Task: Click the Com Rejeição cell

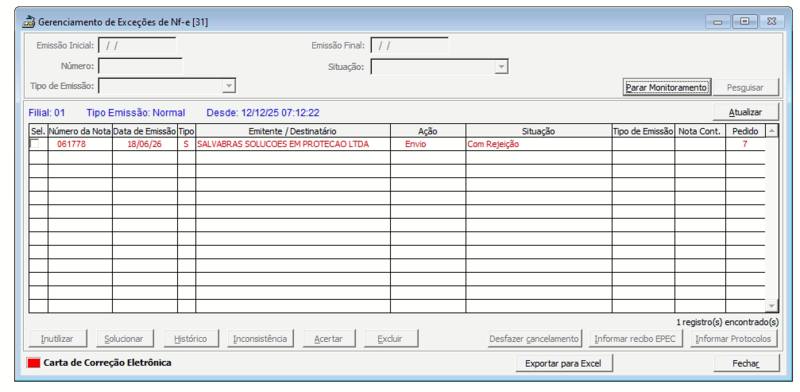Action: click(x=538, y=144)
